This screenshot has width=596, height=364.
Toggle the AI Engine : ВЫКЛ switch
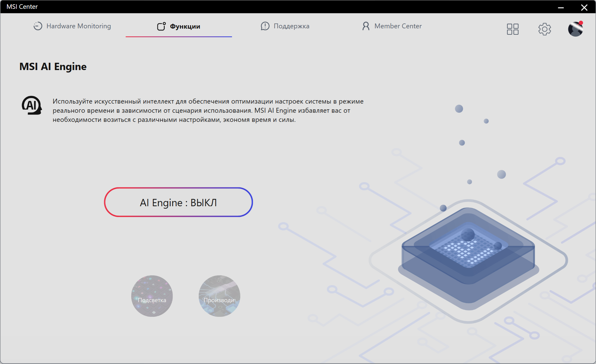(178, 202)
